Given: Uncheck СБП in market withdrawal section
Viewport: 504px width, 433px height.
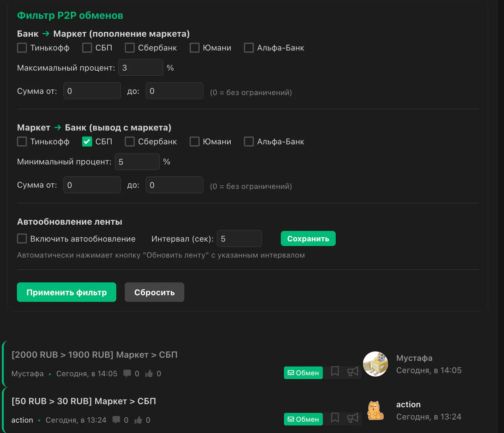Looking at the screenshot, I should tap(87, 142).
